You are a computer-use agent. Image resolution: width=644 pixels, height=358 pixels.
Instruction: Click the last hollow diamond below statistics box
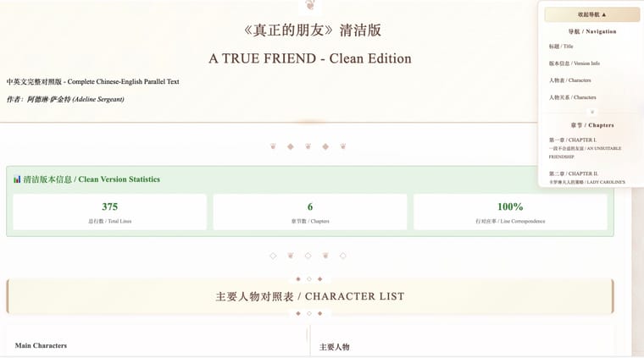[x=343, y=256]
